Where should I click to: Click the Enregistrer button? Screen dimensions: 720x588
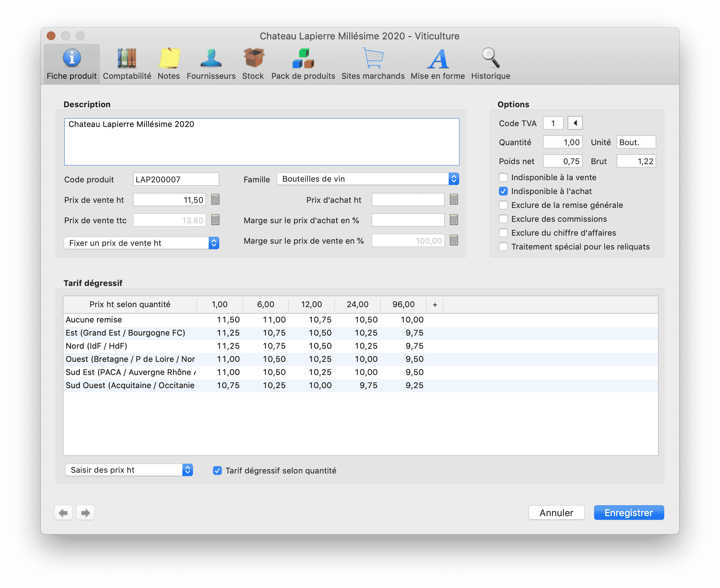pyautogui.click(x=629, y=513)
